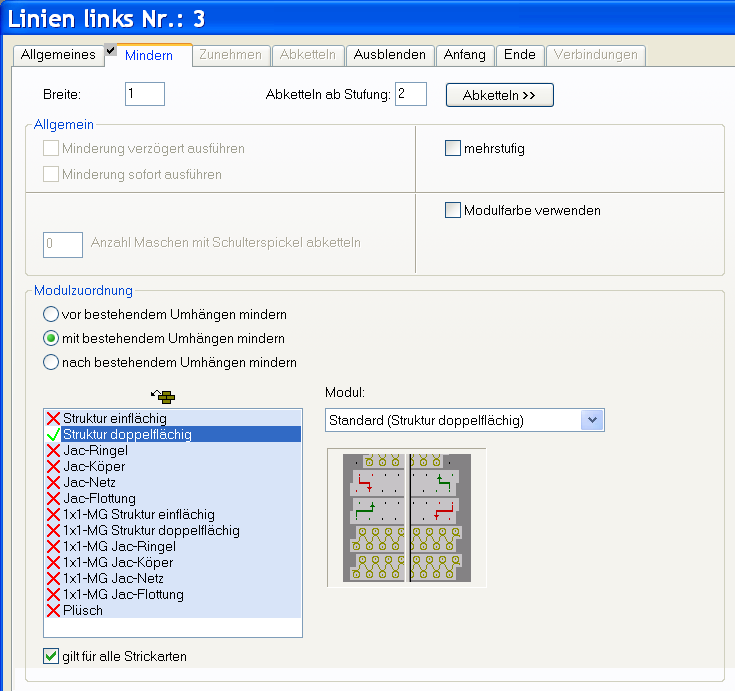Select vor bestehendem Umhängen mindern
735x691 pixels.
tap(51, 314)
